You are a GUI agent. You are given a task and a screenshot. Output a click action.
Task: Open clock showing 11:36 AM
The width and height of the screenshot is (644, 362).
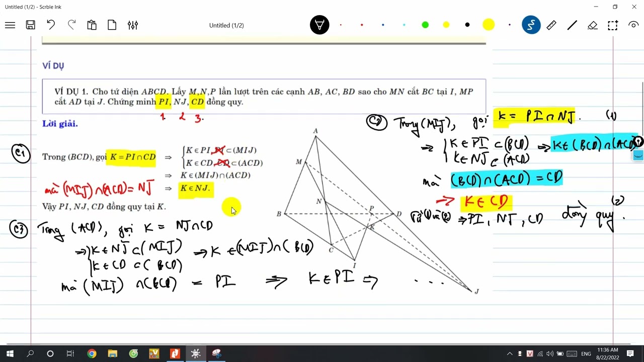click(x=607, y=353)
